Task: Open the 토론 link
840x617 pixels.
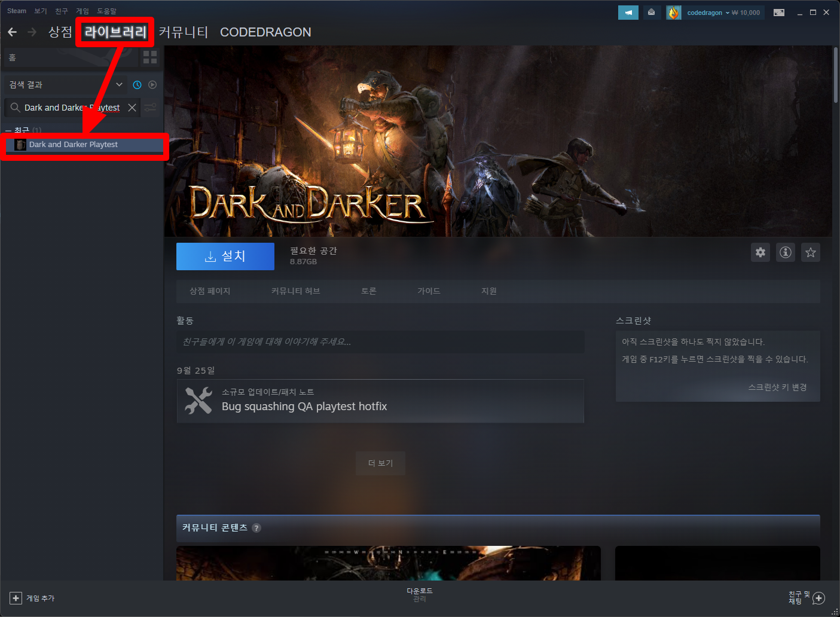Action: [x=369, y=291]
